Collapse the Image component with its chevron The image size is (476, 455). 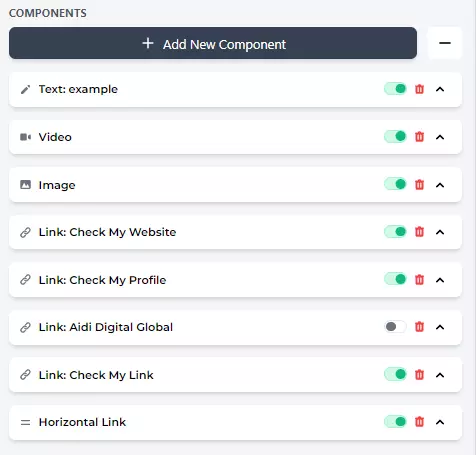coord(440,185)
